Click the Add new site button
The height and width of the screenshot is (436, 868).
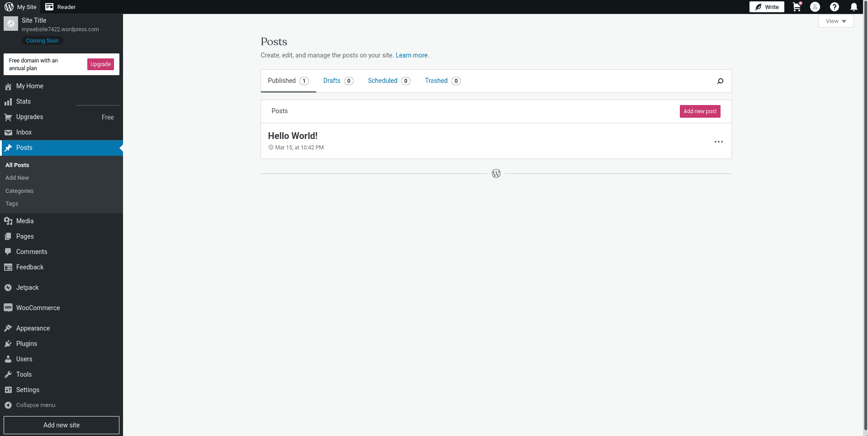(x=62, y=425)
